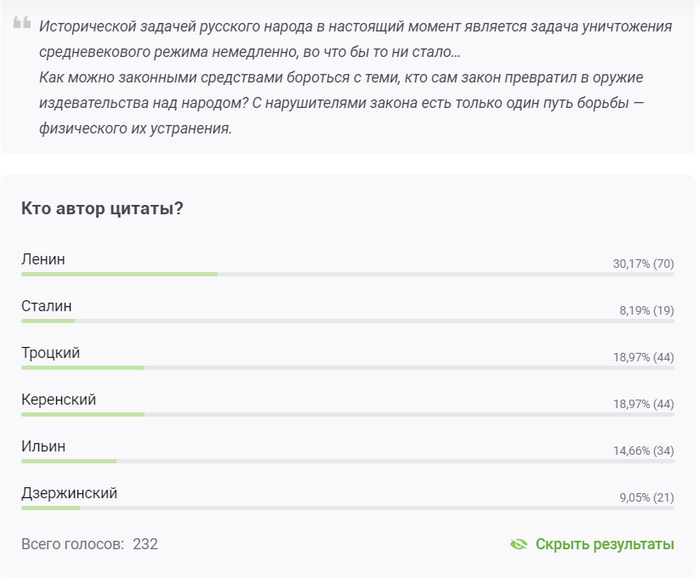Click the Ильин result progress bar
The width and height of the screenshot is (700, 579).
(x=347, y=462)
